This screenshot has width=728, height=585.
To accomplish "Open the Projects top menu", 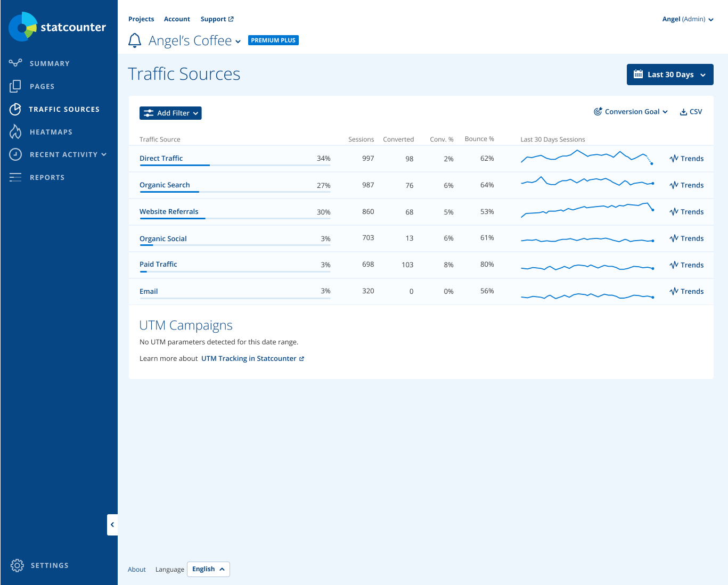I will (141, 19).
